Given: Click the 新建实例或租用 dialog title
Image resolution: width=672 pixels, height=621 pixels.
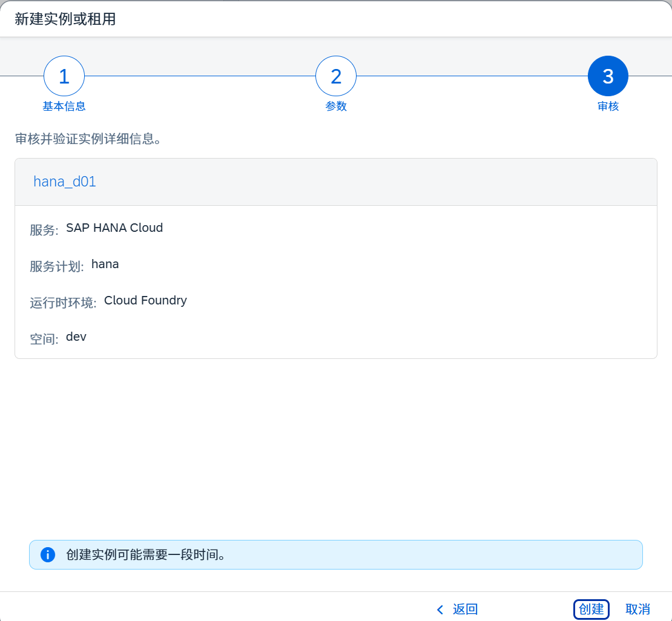Looking at the screenshot, I should coord(65,19).
